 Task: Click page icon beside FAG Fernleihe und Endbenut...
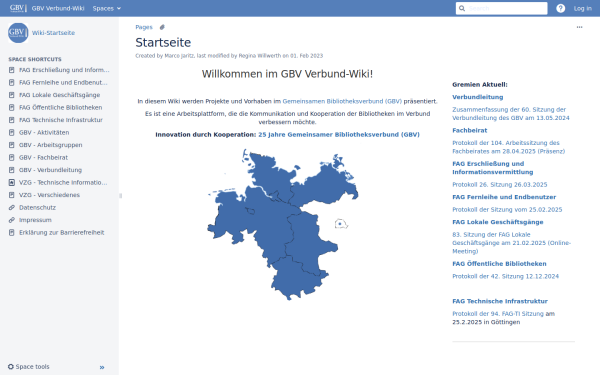11,83
